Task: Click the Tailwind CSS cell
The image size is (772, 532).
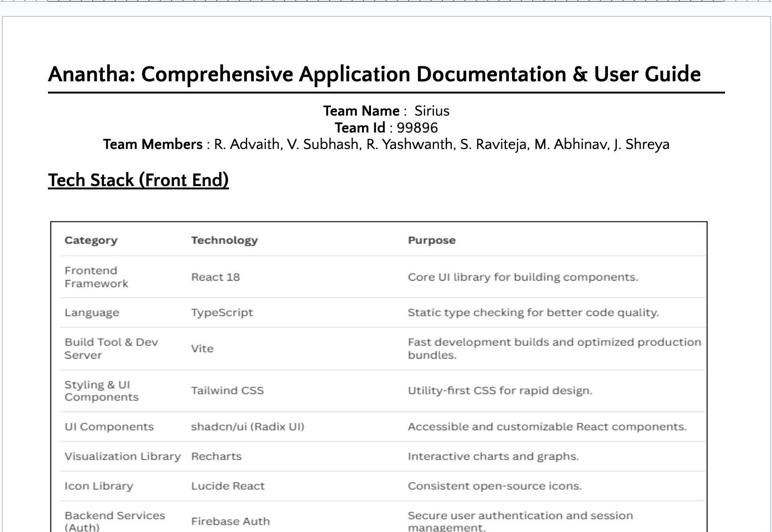Action: pyautogui.click(x=227, y=391)
